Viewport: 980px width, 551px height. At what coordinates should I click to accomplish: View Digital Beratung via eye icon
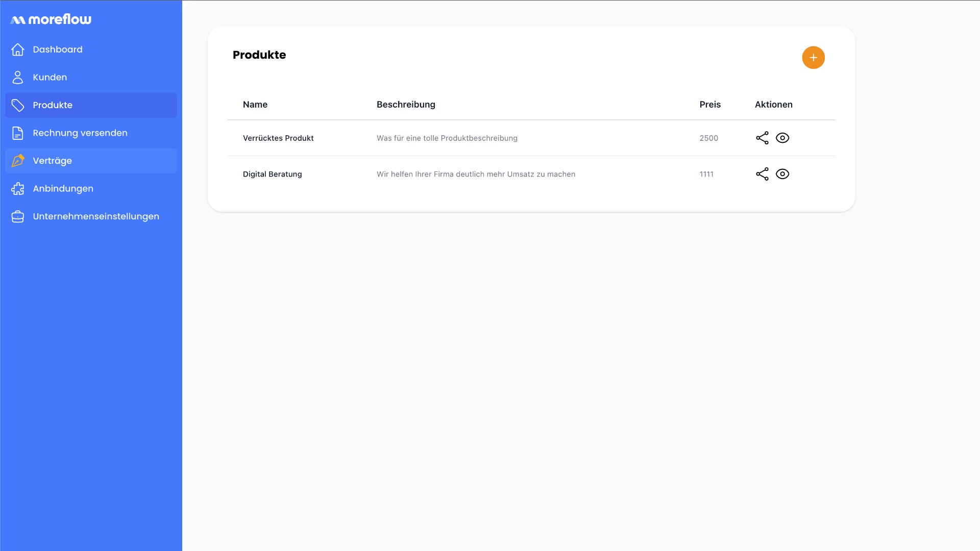click(x=782, y=174)
